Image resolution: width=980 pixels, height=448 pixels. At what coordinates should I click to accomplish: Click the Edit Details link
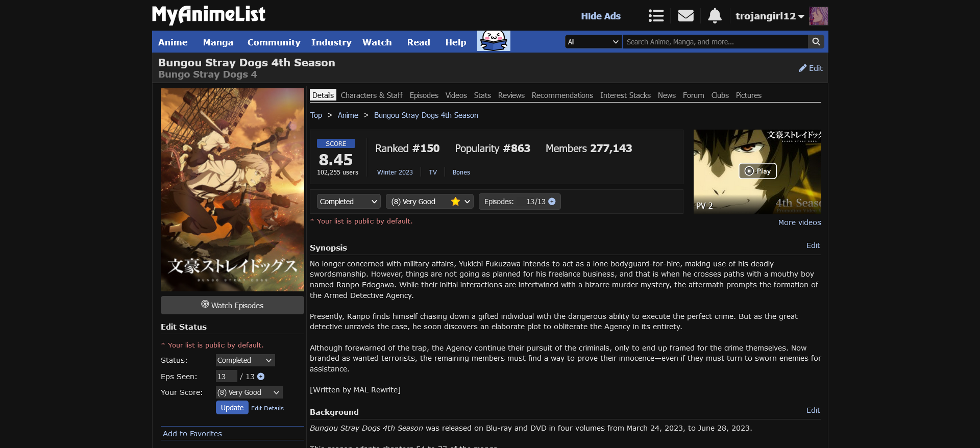pyautogui.click(x=267, y=408)
